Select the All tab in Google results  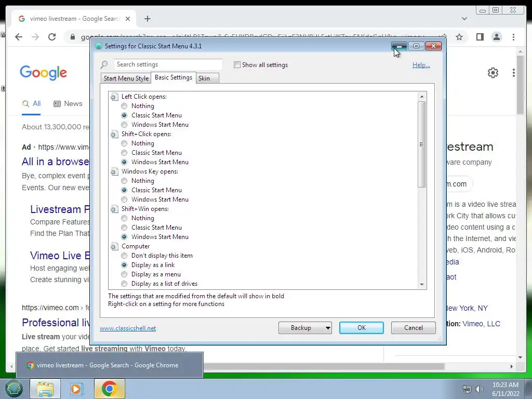31,103
